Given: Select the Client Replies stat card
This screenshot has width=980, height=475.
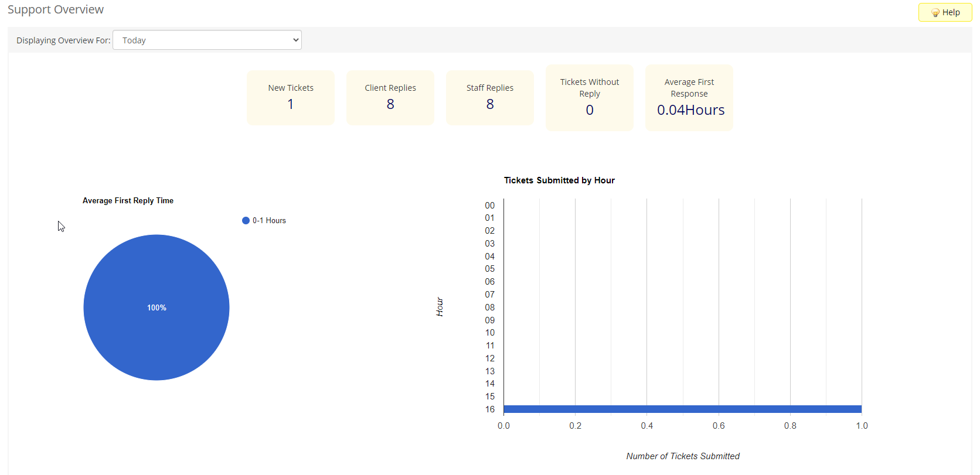Looking at the screenshot, I should pos(390,98).
